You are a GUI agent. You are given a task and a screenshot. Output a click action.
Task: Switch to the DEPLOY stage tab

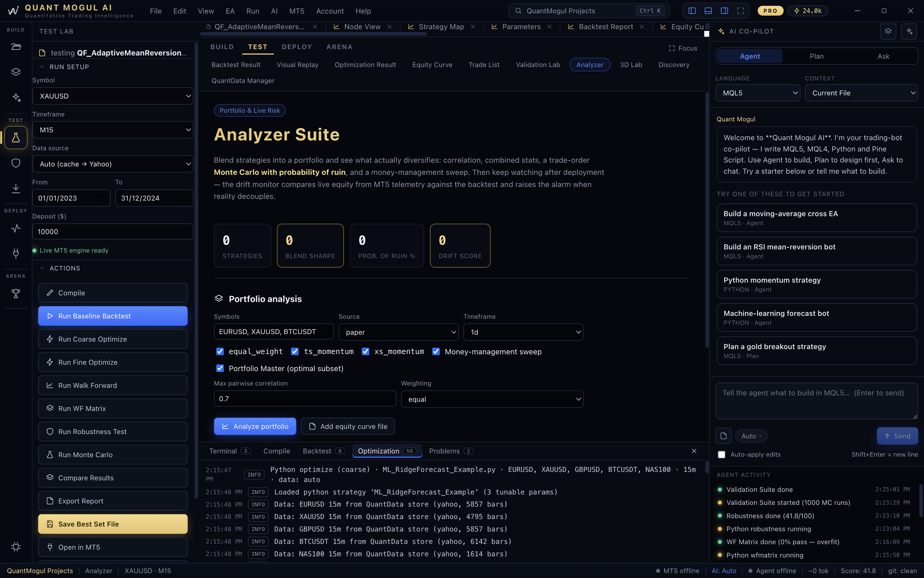tap(297, 47)
